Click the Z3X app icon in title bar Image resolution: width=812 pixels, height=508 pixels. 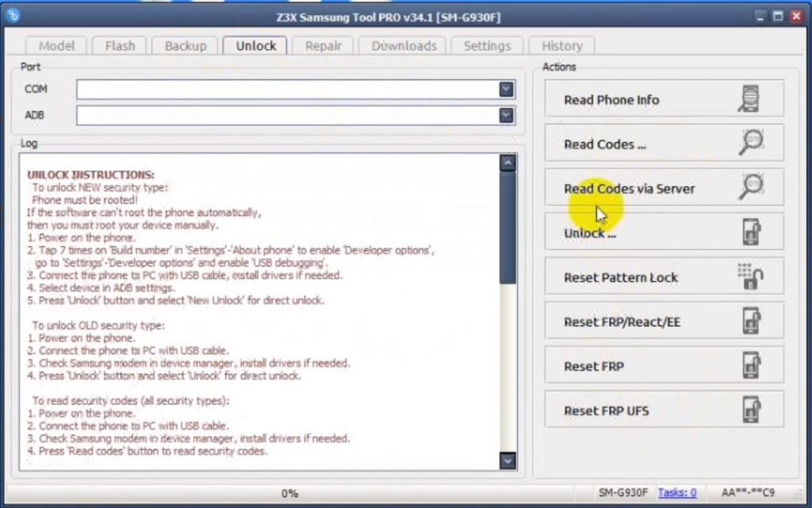click(x=12, y=15)
